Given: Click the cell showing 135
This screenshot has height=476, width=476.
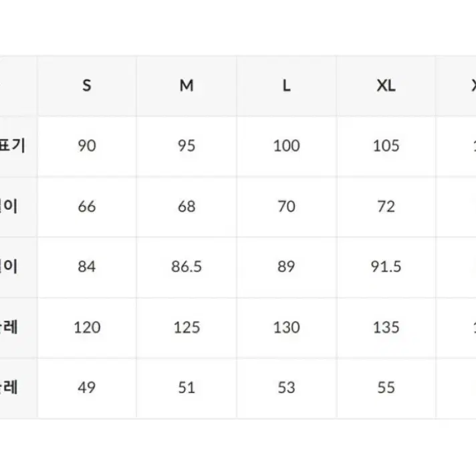Looking at the screenshot, I should coord(386,328).
